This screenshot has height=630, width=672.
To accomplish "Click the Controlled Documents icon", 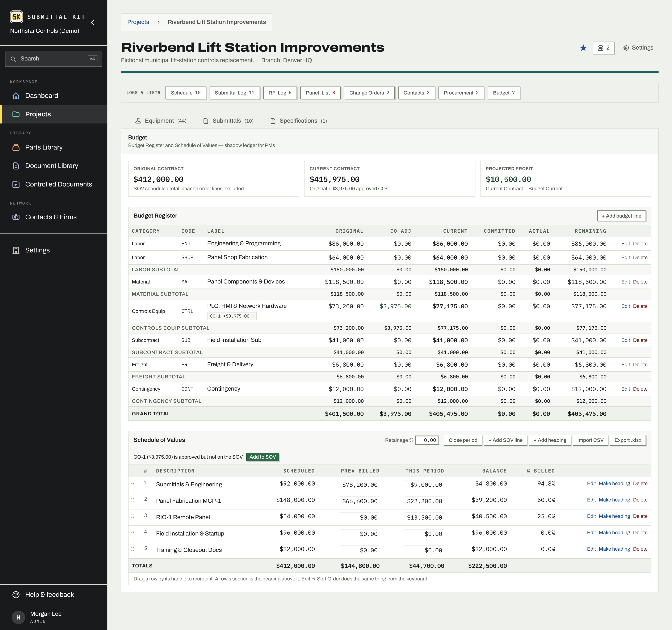I will click(x=16, y=184).
